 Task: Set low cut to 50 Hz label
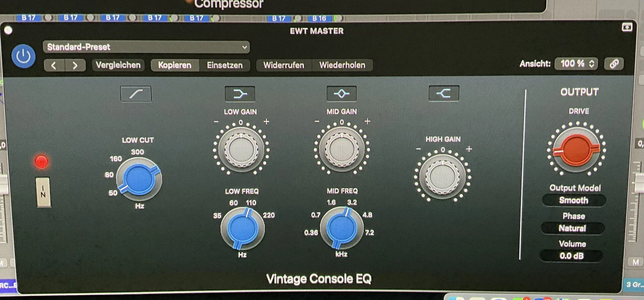pyautogui.click(x=113, y=193)
